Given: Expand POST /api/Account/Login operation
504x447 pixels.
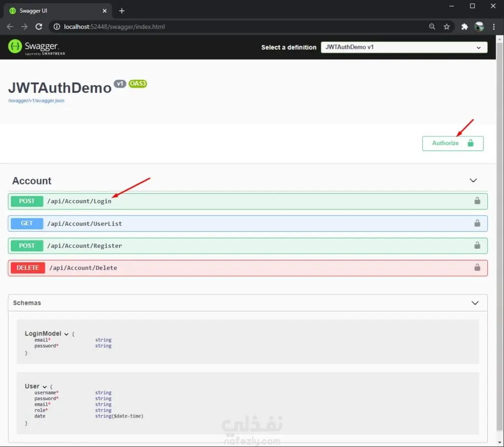Looking at the screenshot, I should (x=248, y=201).
